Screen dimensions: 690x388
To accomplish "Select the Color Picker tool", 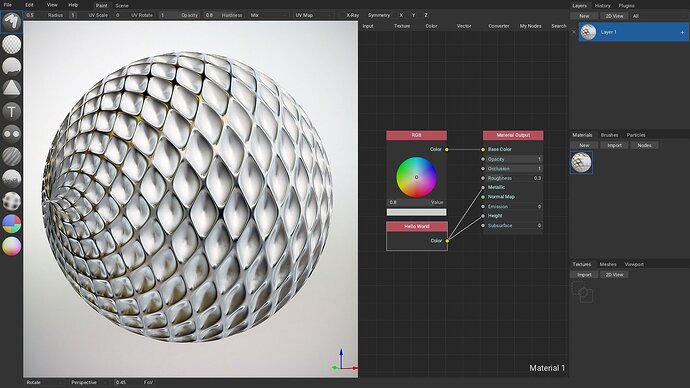I will point(11,246).
